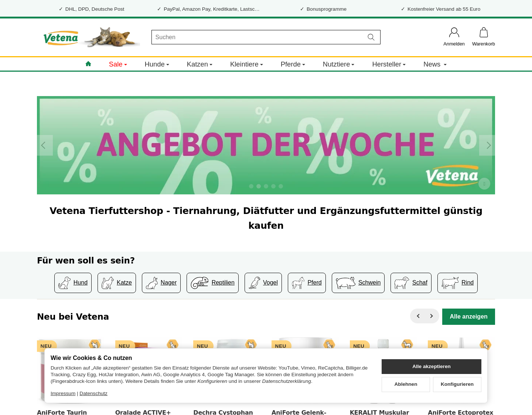Expand the Pferde menu
The height and width of the screenshot is (415, 532).
[x=293, y=64]
